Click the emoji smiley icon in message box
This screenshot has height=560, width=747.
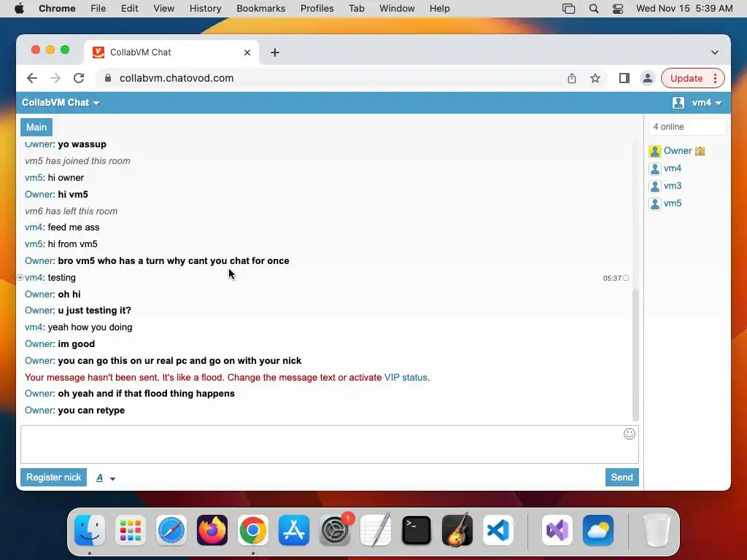pos(629,434)
